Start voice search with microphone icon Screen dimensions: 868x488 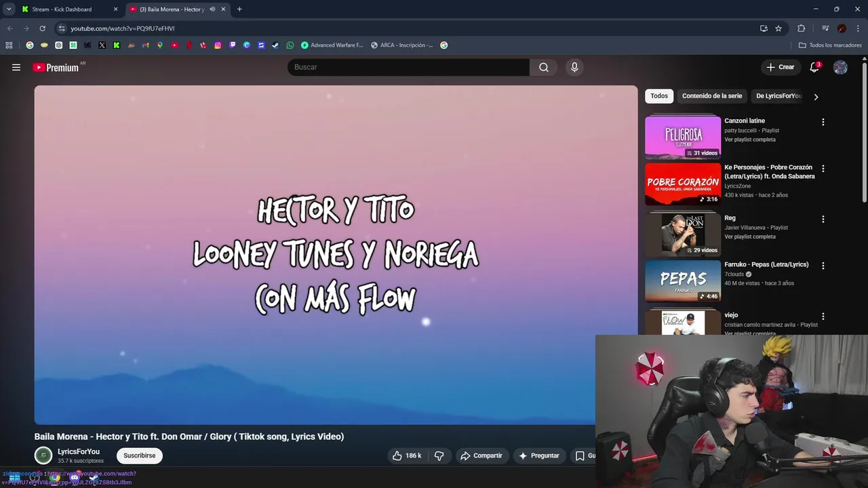(574, 67)
